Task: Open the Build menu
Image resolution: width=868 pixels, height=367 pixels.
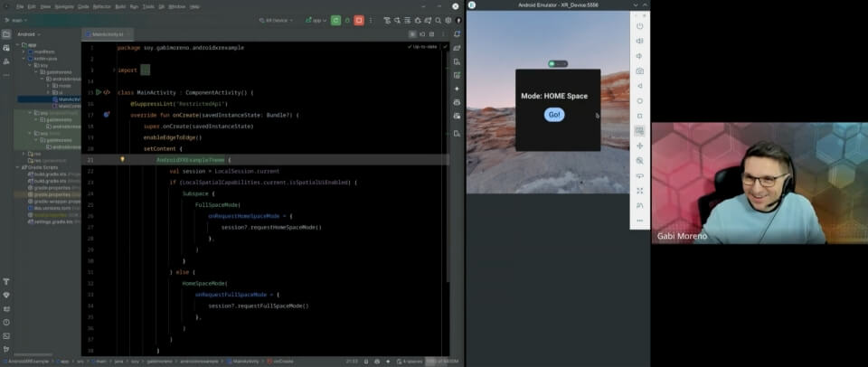Action: click(x=120, y=6)
